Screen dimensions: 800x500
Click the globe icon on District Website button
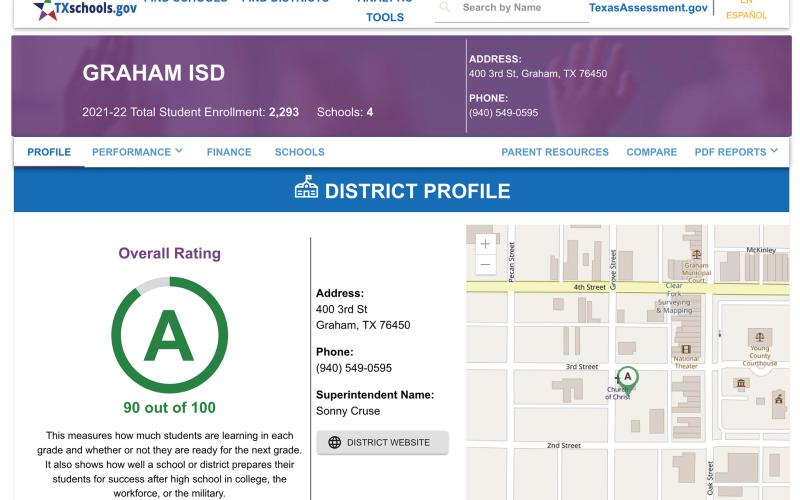point(335,442)
